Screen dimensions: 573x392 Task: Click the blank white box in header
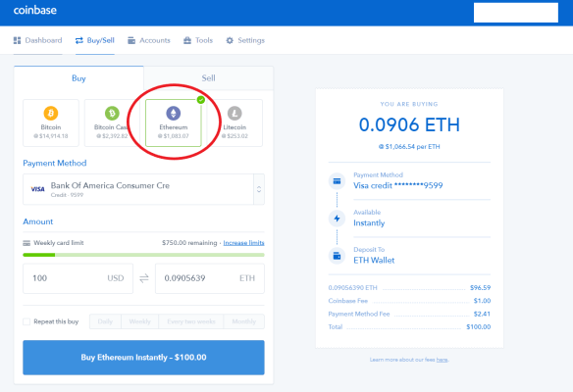pos(516,13)
